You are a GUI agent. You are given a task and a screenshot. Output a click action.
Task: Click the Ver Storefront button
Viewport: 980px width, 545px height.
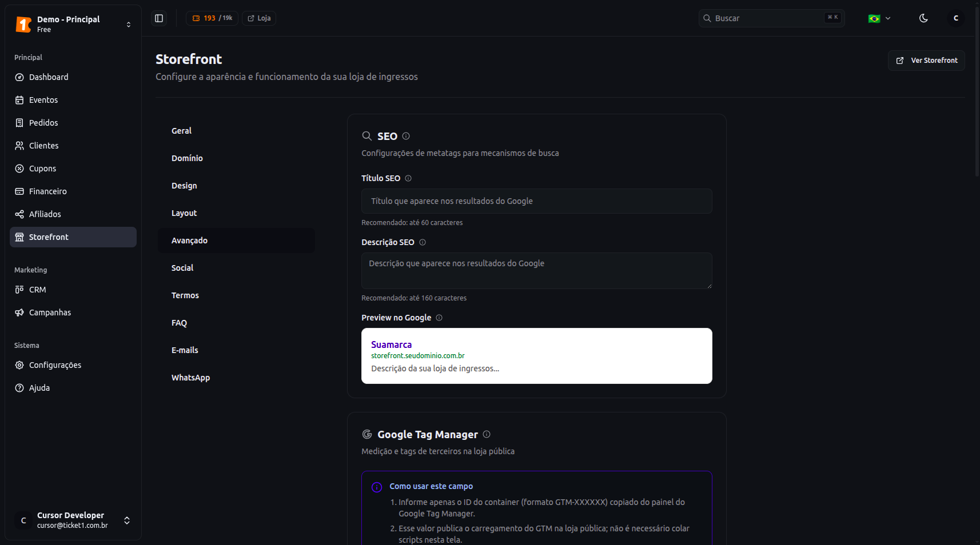point(926,61)
